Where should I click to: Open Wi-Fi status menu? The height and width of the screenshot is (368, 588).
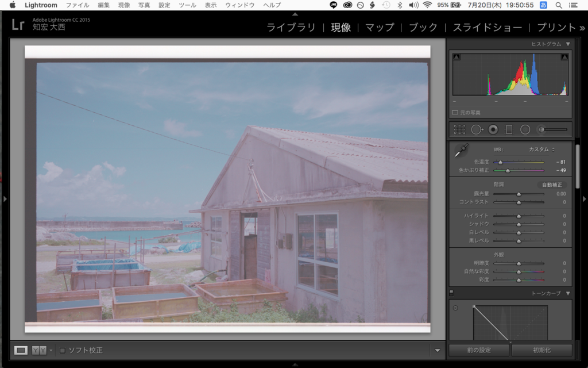click(427, 5)
